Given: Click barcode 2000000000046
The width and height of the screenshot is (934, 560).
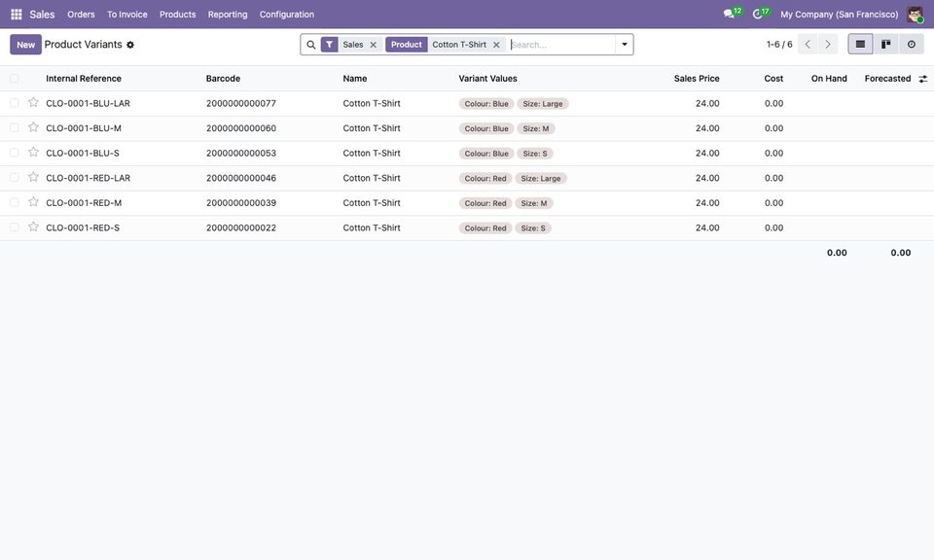Looking at the screenshot, I should click(241, 178).
